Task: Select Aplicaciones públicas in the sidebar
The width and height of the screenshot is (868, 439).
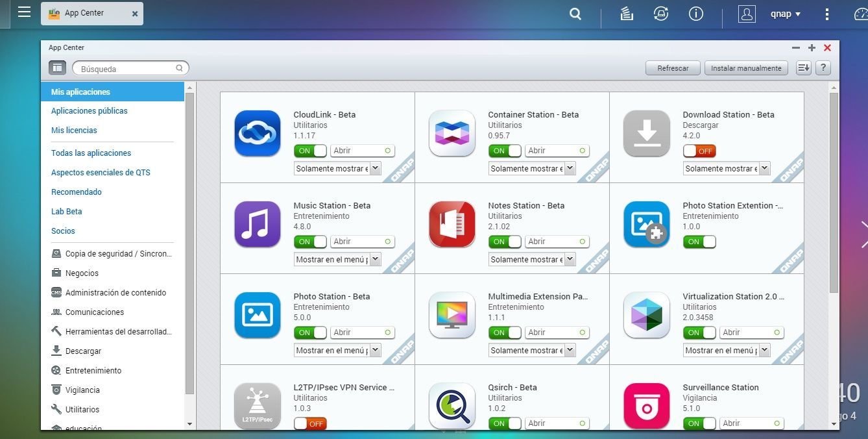Action: click(90, 111)
